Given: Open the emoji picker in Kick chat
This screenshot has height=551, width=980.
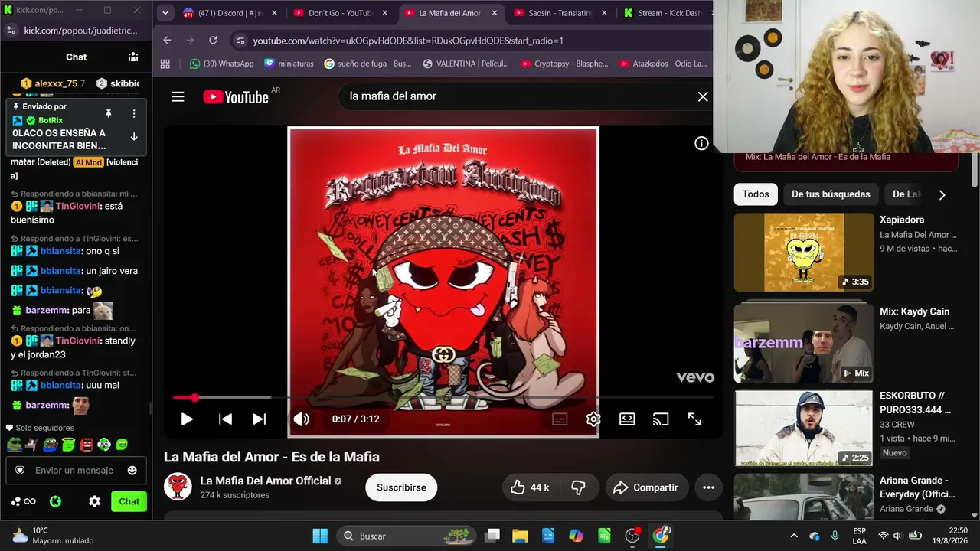Looking at the screenshot, I should (132, 470).
